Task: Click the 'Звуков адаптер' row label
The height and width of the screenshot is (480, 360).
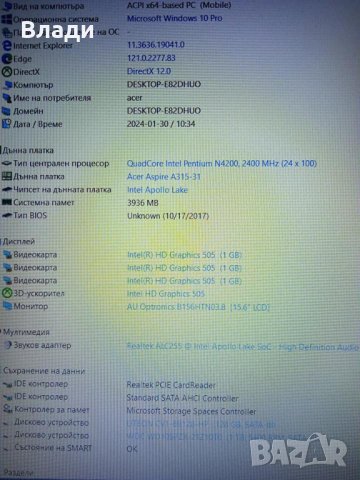Action: [x=42, y=345]
